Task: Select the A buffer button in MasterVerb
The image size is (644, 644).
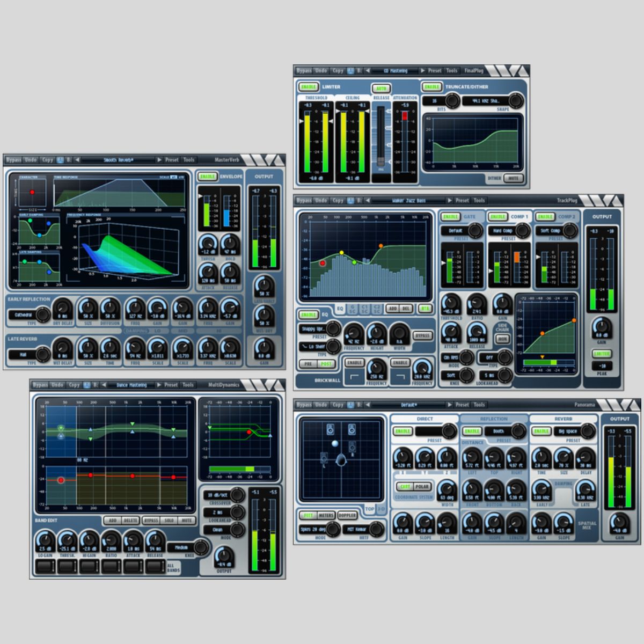Action: click(60, 160)
